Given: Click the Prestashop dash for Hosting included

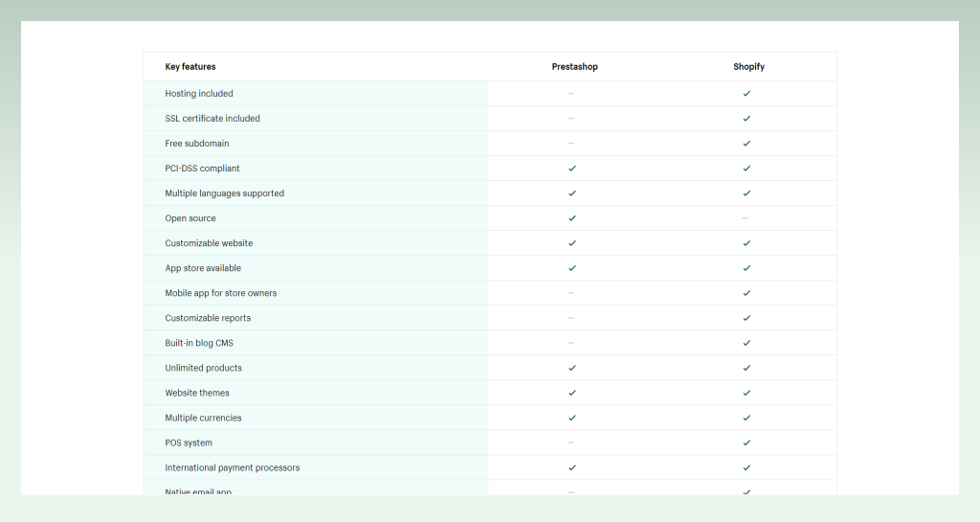Looking at the screenshot, I should [x=571, y=93].
